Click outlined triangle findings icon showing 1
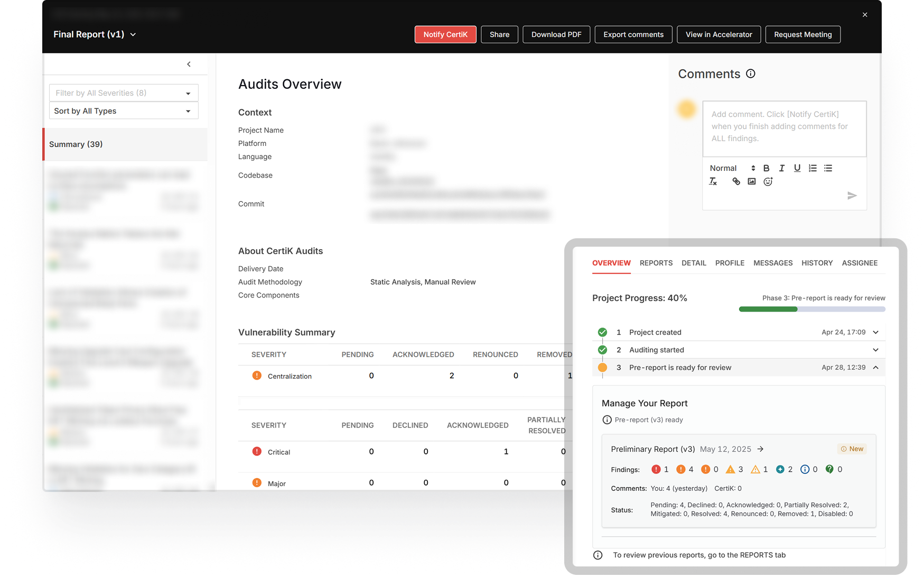The width and height of the screenshot is (924, 577). [x=755, y=469]
